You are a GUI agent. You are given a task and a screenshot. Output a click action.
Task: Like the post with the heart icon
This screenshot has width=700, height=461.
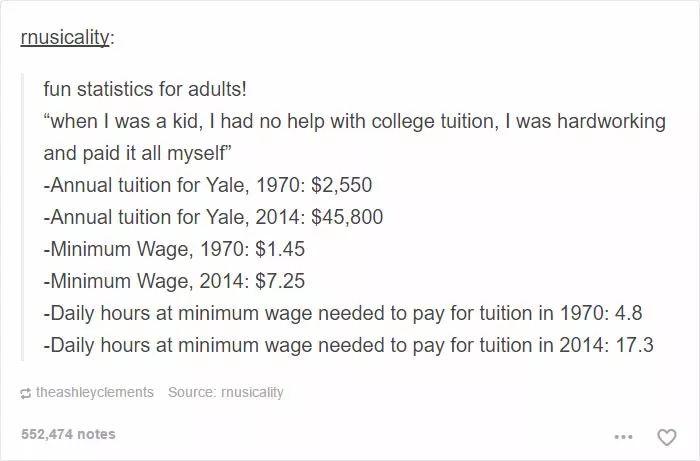(666, 436)
